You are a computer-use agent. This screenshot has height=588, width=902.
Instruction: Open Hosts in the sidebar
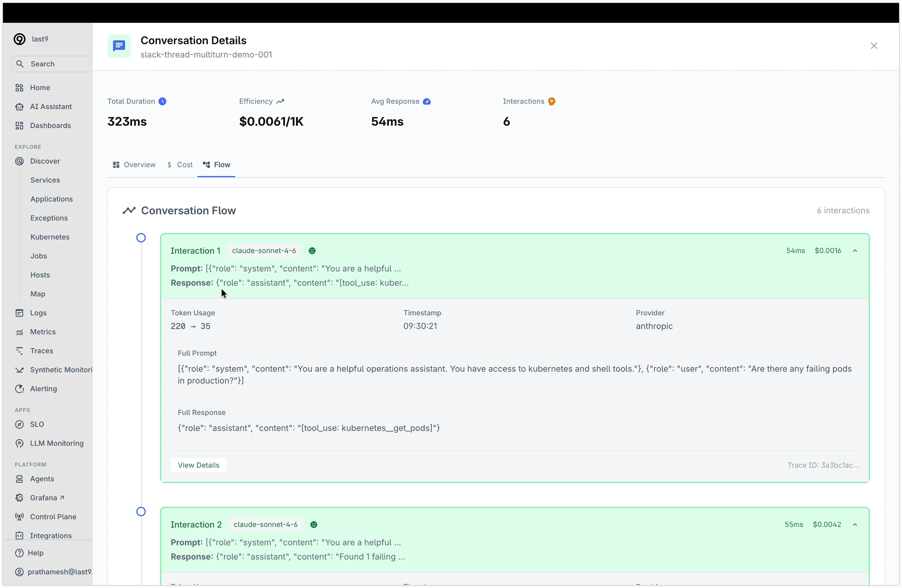pos(40,275)
